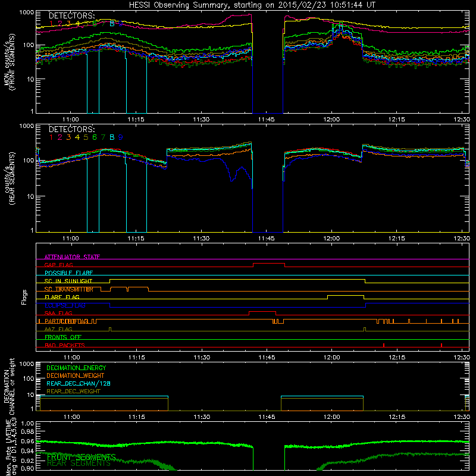
Task: Select detector 3 in the rear segments legend
Action: (68, 137)
